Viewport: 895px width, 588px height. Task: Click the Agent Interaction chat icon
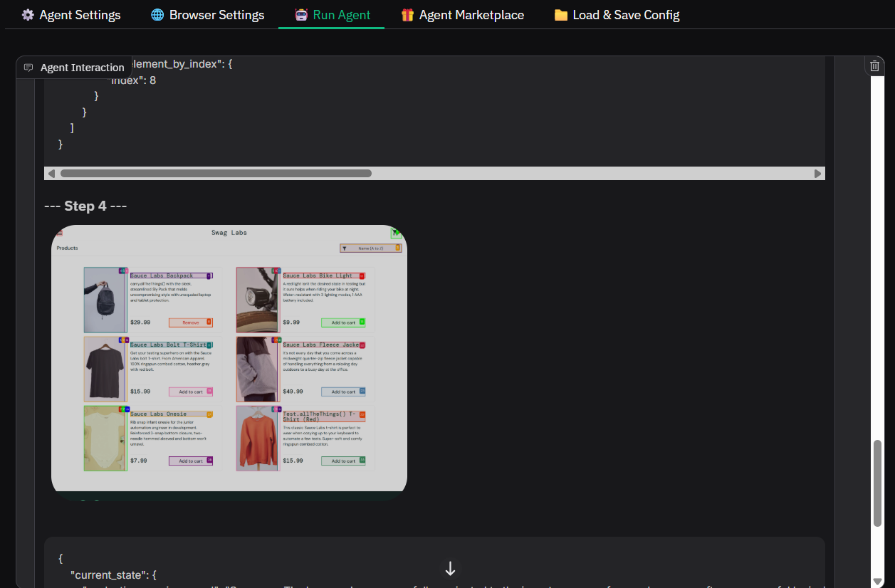pyautogui.click(x=28, y=68)
